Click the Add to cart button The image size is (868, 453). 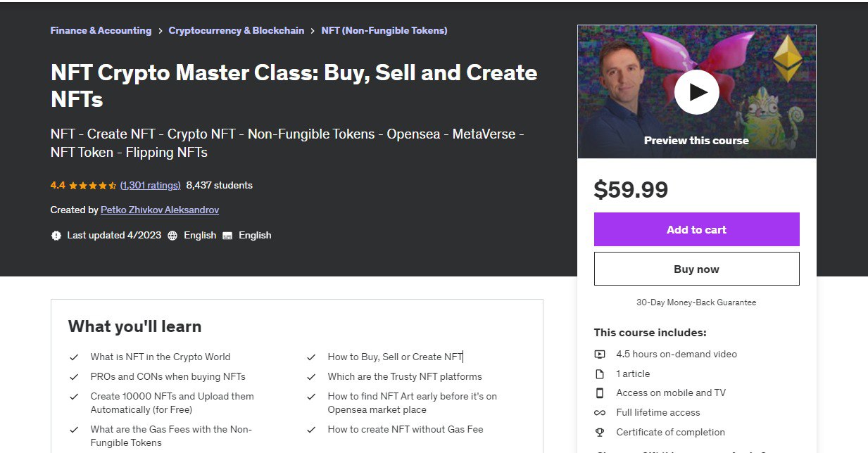(x=696, y=229)
